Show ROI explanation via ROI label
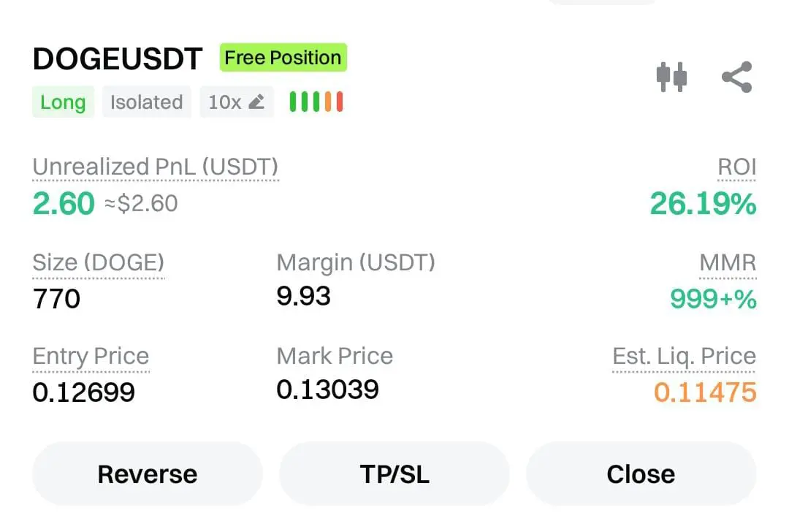789x532 pixels. click(736, 167)
